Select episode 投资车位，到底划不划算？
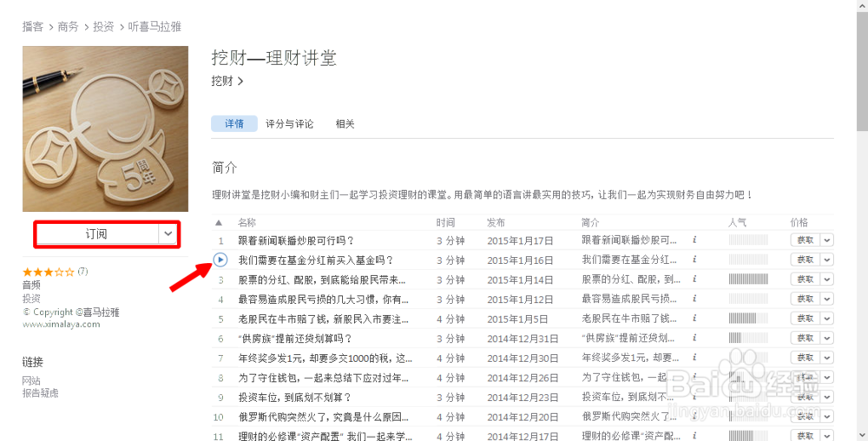The width and height of the screenshot is (868, 441). click(x=294, y=398)
